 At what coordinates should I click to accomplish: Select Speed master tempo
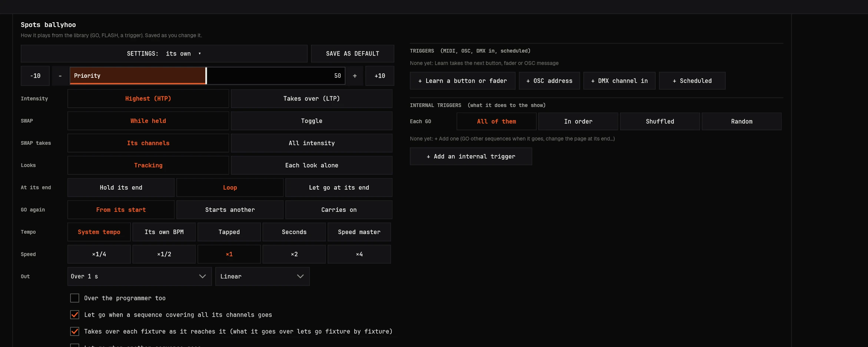point(359,232)
